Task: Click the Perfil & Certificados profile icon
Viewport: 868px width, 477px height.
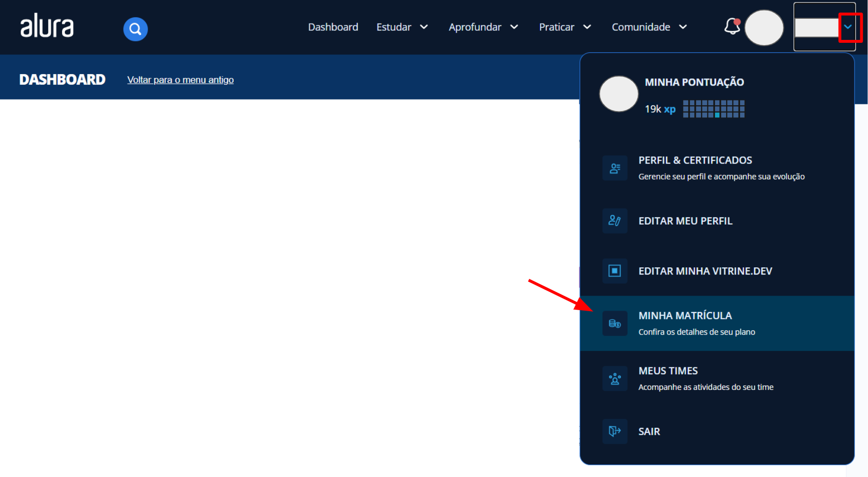Action: point(615,168)
